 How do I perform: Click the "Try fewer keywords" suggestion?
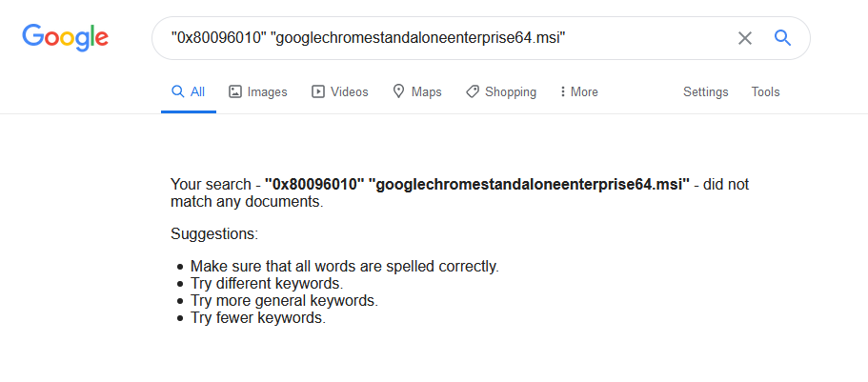point(258,318)
